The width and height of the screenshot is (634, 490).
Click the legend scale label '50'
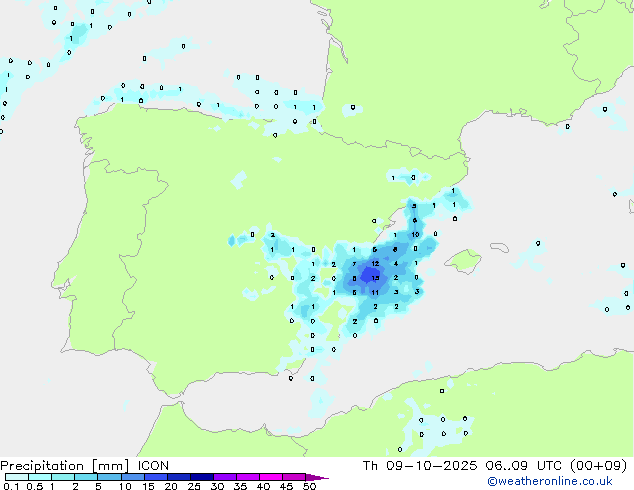(x=309, y=486)
